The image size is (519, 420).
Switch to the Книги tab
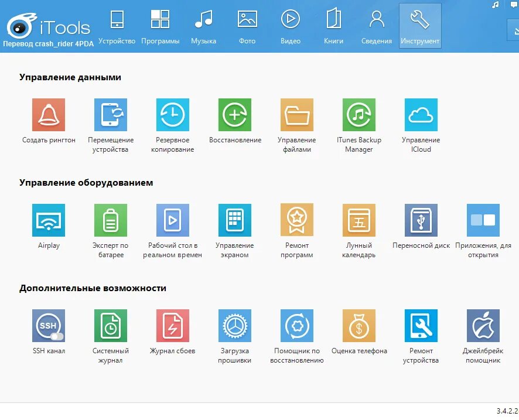(333, 26)
